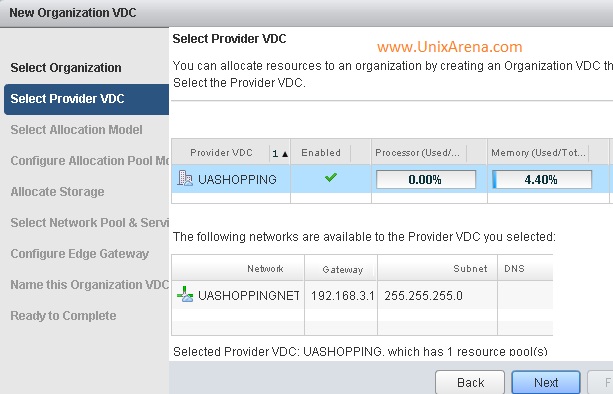Click the Memory (Used/Tot...) column header
613x394 pixels.
538,152
